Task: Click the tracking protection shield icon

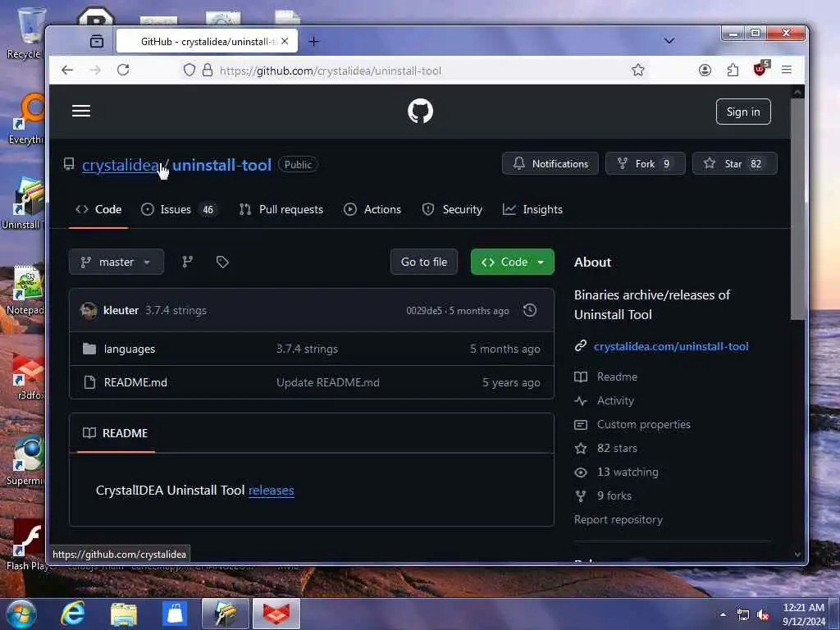Action: (x=189, y=71)
